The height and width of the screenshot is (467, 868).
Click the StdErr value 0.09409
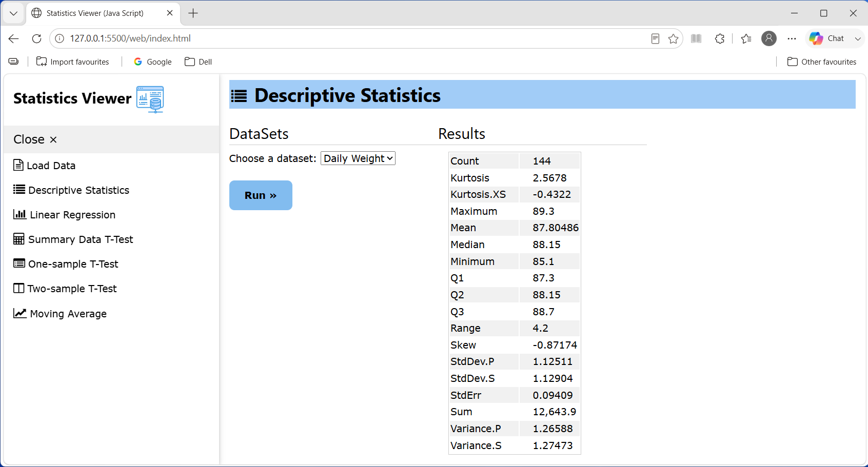pyautogui.click(x=553, y=395)
